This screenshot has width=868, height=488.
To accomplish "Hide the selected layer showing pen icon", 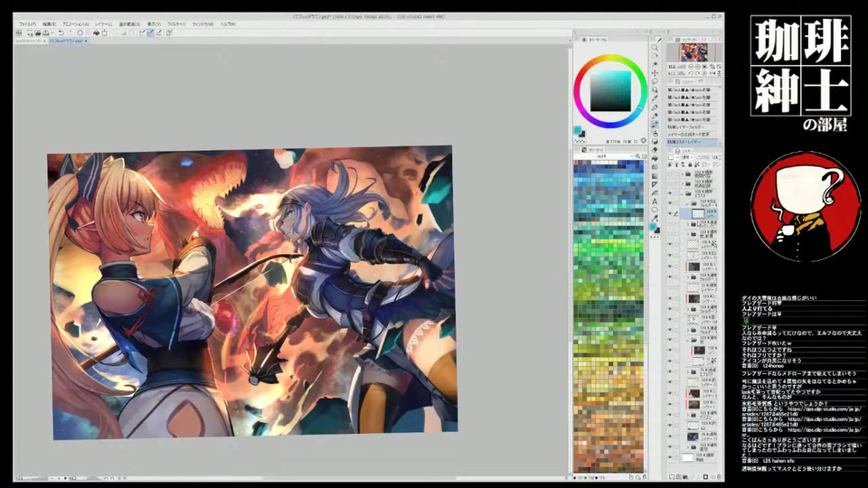I will tap(670, 213).
